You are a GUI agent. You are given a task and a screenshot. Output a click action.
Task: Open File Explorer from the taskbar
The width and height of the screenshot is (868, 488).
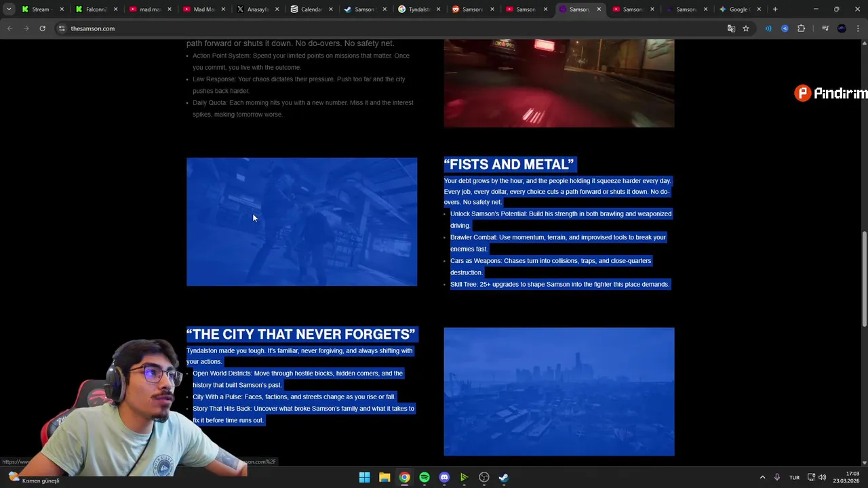(384, 477)
